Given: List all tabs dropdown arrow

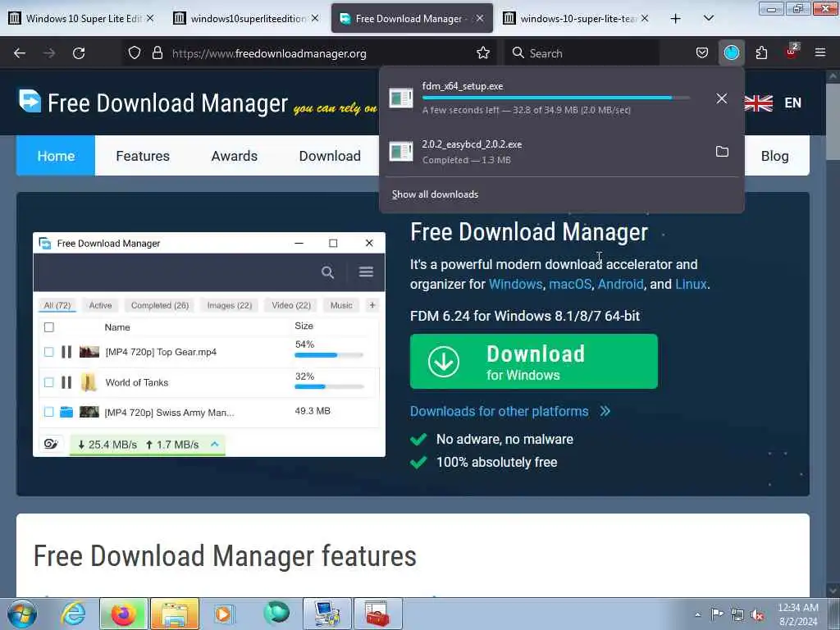Looking at the screenshot, I should coord(708,19).
